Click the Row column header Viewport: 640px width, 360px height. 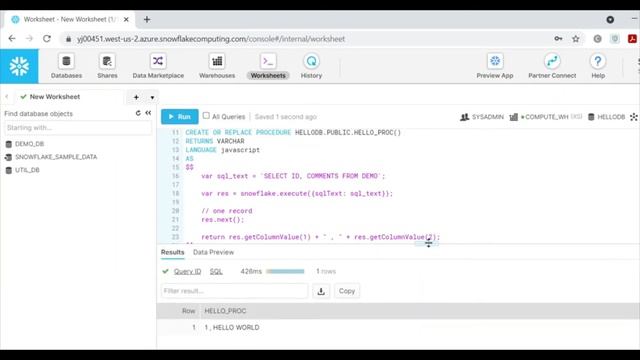click(x=189, y=311)
